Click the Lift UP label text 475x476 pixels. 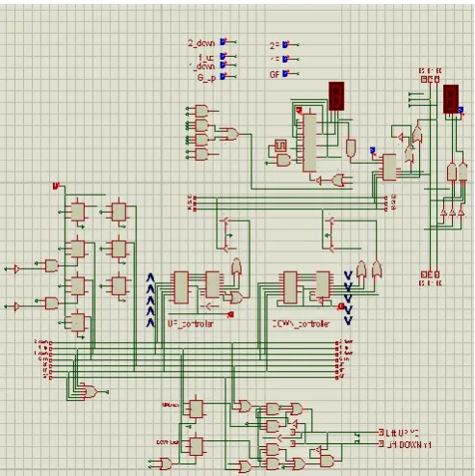pyautogui.click(x=403, y=433)
